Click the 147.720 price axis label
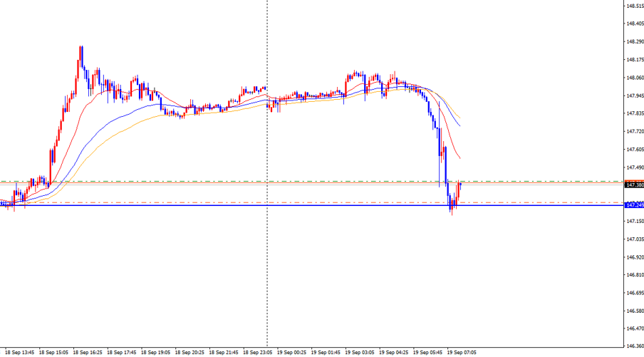 click(x=633, y=132)
